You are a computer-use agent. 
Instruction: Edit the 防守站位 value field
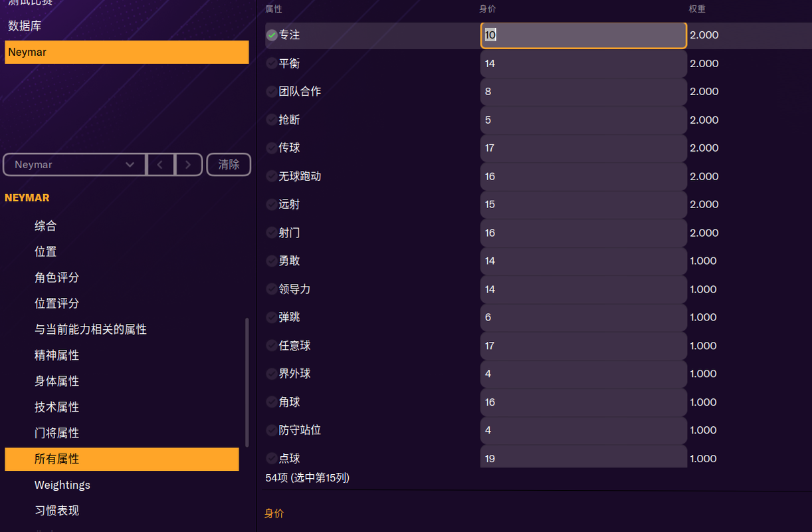(x=583, y=431)
